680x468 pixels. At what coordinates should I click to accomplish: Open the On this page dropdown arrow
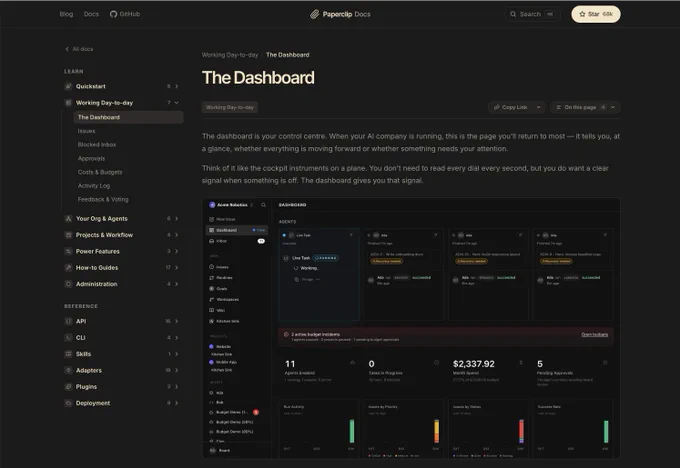pos(613,107)
